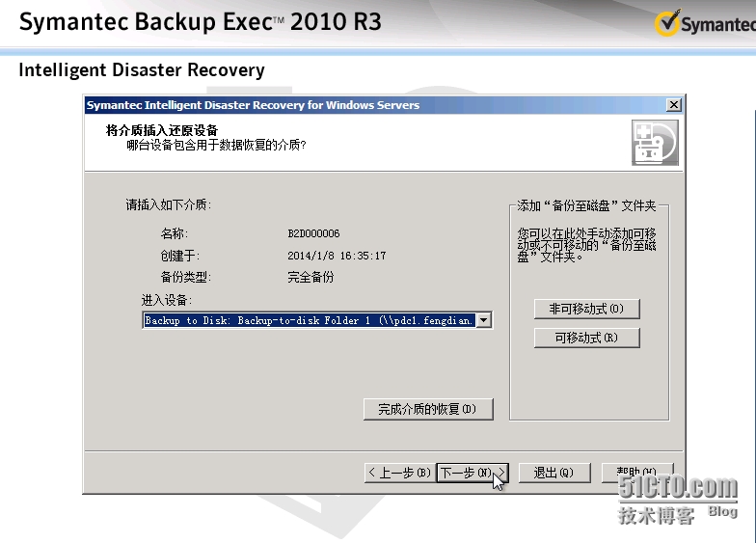756x543 pixels.
Task: Close the Intelligent Disaster Recovery dialog
Action: (x=673, y=104)
